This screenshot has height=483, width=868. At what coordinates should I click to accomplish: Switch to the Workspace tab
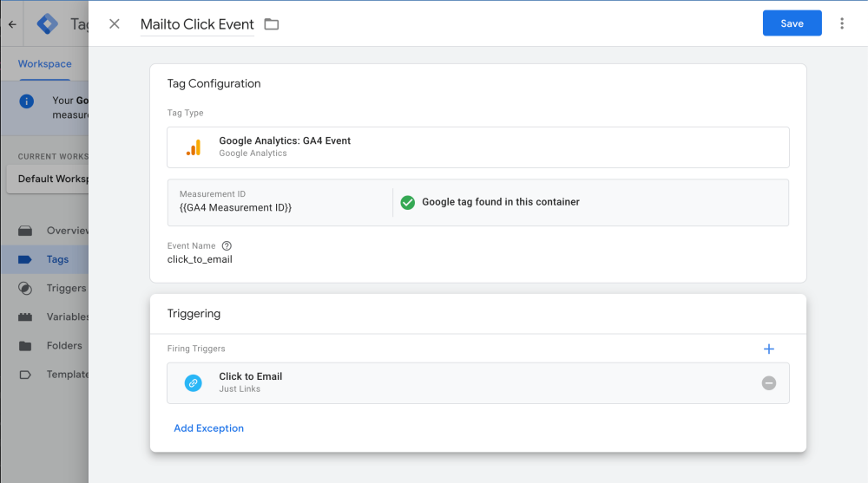tap(45, 63)
